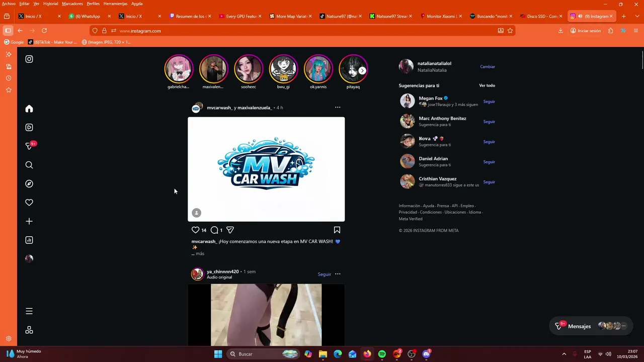Follow Marc Anthony Benitez
This screenshot has width=644, height=362.
(x=489, y=122)
